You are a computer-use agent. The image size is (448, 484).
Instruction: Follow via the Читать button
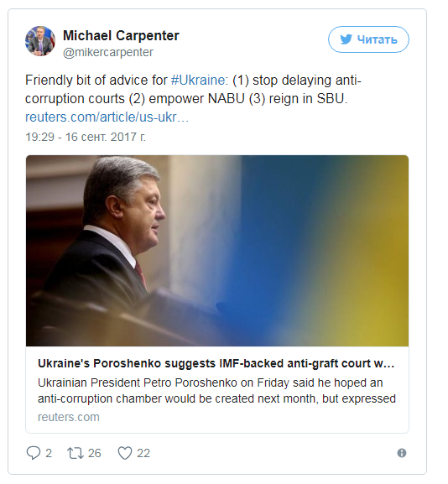click(x=368, y=39)
